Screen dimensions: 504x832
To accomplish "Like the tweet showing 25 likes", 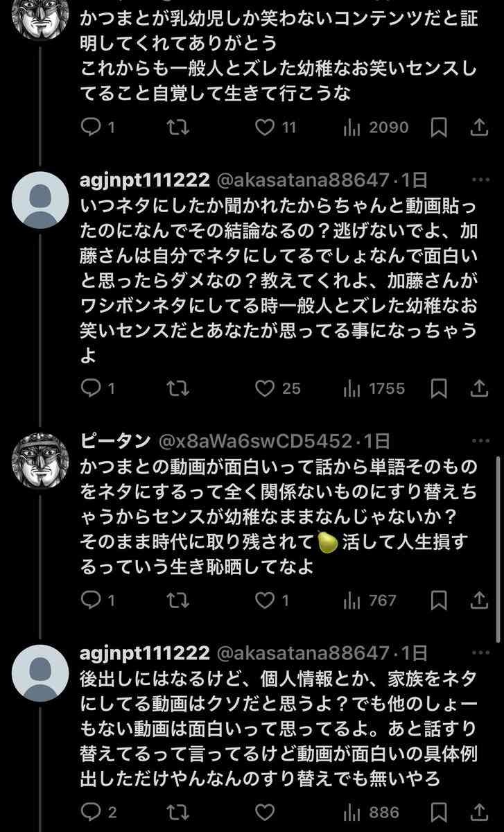I will coord(265,389).
